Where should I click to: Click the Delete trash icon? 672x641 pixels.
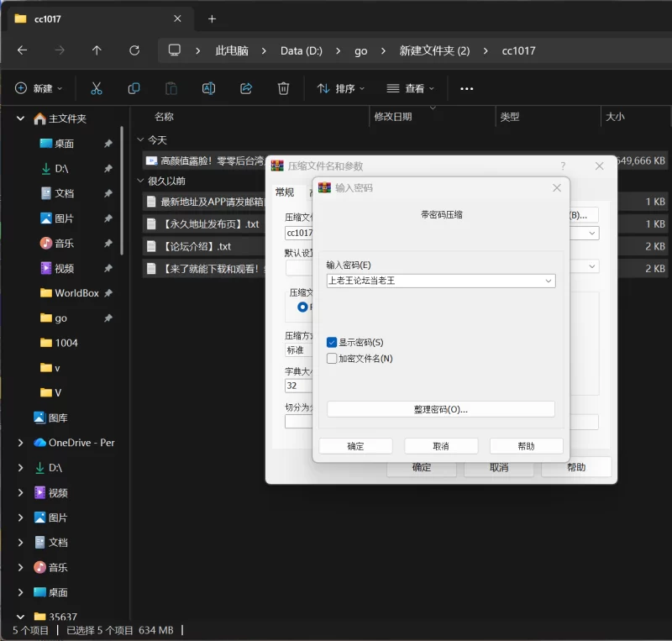click(x=283, y=88)
